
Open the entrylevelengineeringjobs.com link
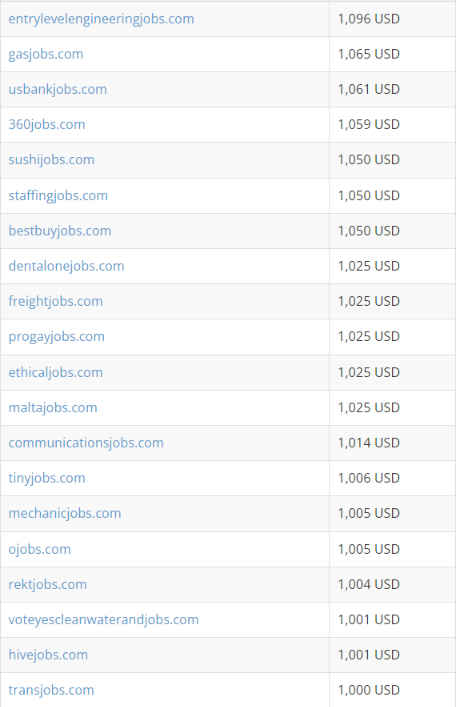click(101, 19)
